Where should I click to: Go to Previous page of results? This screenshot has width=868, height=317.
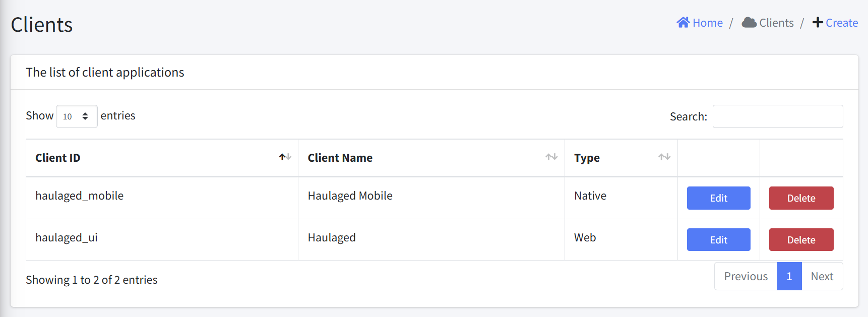746,276
